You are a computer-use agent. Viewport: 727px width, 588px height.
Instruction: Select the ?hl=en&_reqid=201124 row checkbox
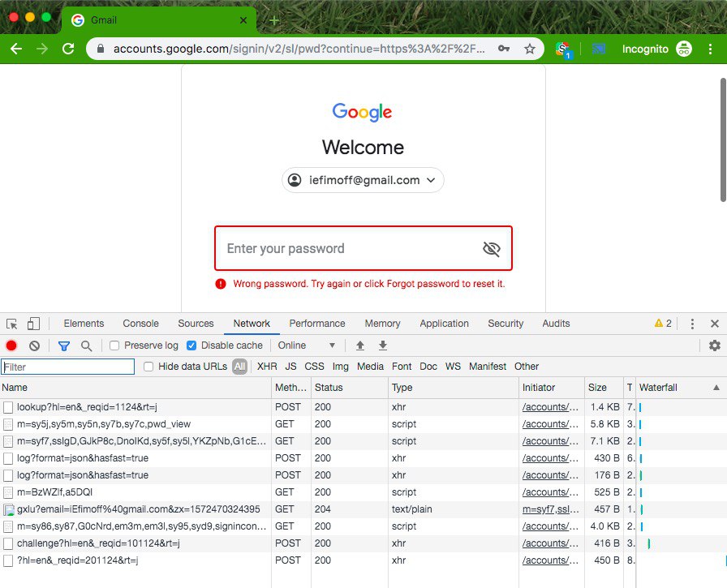pos(8,560)
